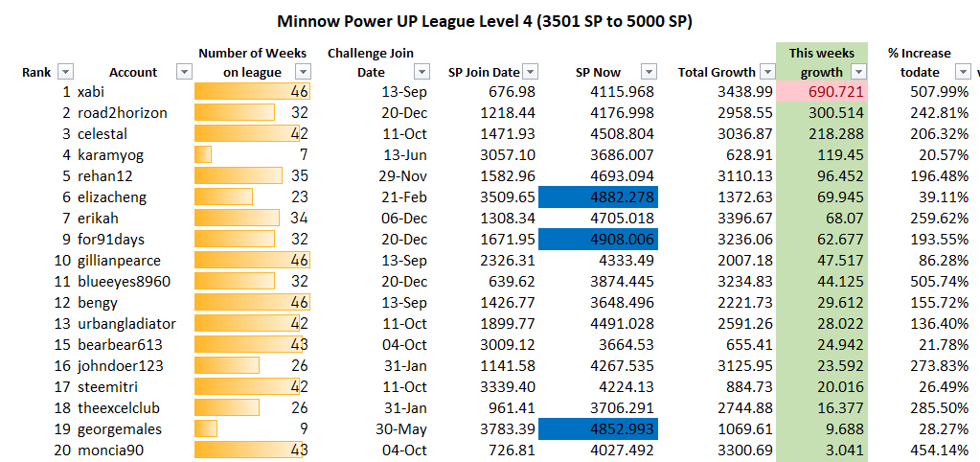Select the This weeks growth value 300.514
980x462 pixels.
tap(836, 113)
